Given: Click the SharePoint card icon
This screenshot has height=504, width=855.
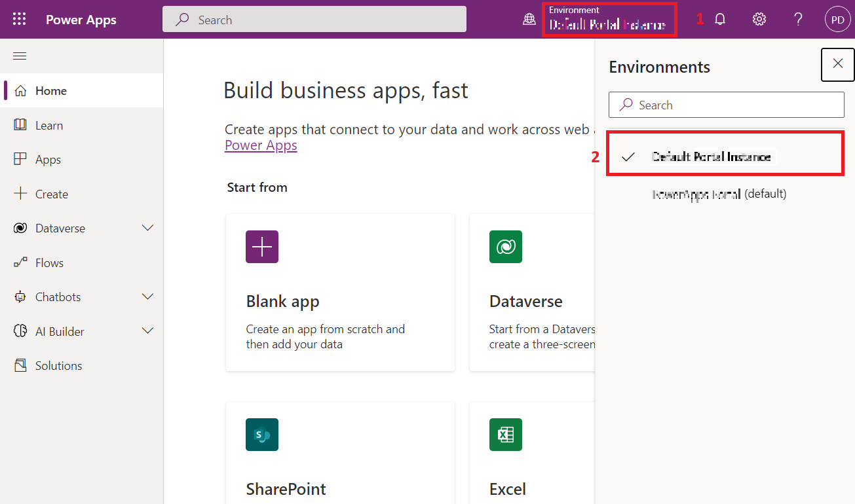Looking at the screenshot, I should (262, 435).
